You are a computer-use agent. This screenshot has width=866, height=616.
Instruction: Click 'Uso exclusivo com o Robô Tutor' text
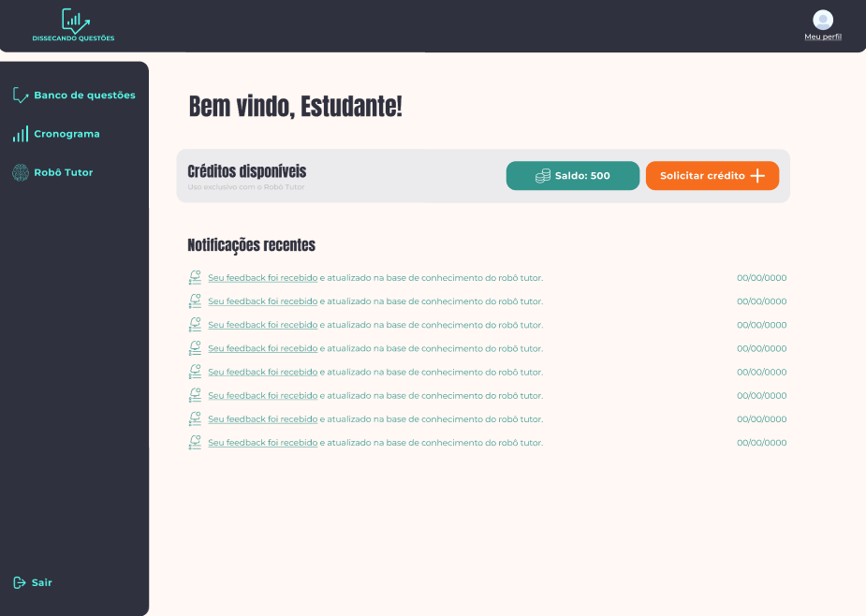pos(246,187)
